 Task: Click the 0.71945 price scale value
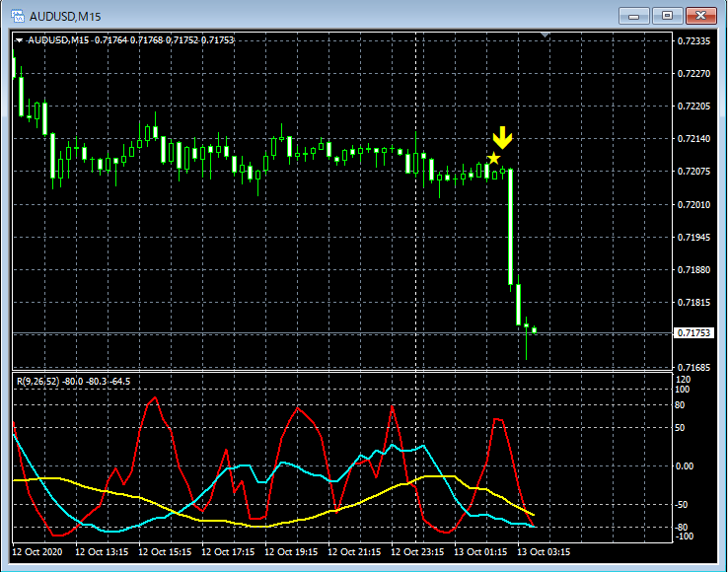tap(693, 238)
